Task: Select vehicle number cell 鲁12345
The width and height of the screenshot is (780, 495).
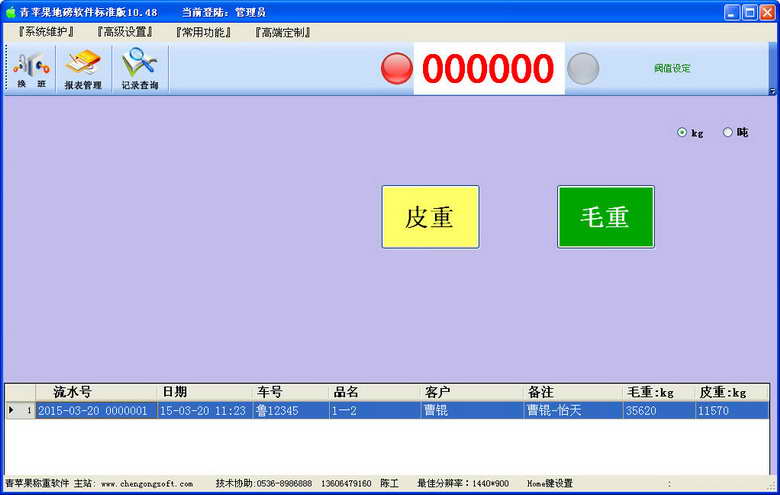Action: [291, 410]
